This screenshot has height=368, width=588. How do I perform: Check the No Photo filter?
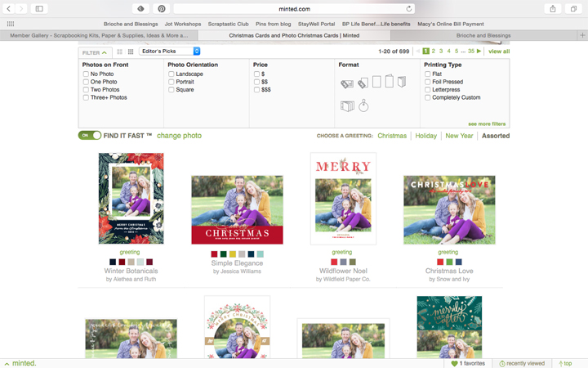click(x=86, y=74)
